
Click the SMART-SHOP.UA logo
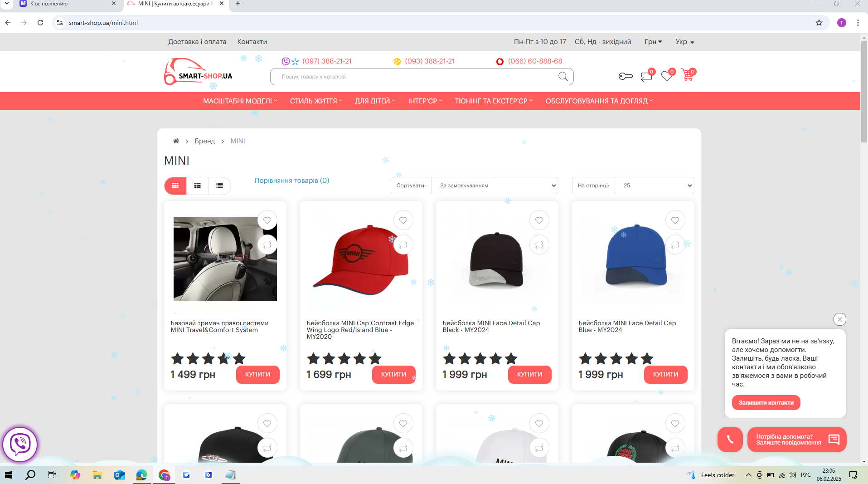(x=198, y=72)
